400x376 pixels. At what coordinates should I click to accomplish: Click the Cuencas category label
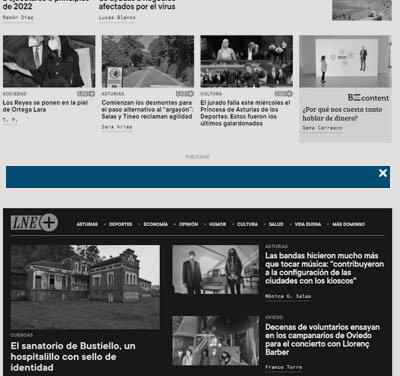coord(22,335)
